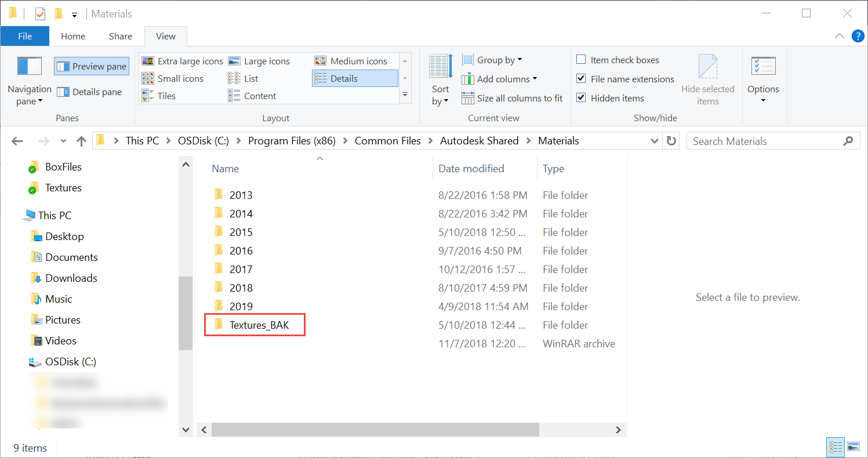Click the New folder quick access icon
The height and width of the screenshot is (458, 868).
pyautogui.click(x=57, y=14)
